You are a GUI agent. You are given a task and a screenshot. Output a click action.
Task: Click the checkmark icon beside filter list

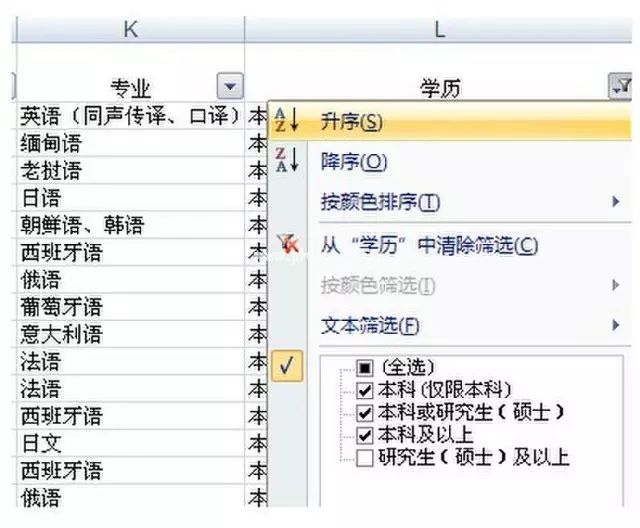tap(286, 367)
